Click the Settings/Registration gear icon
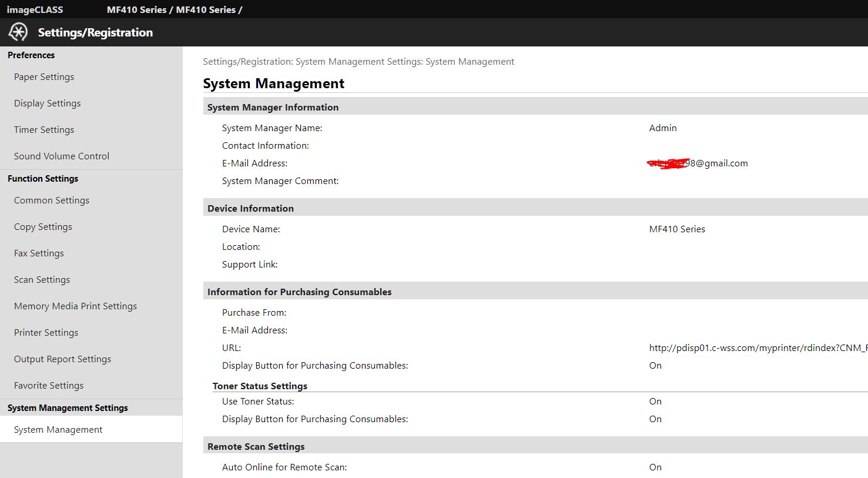This screenshot has height=478, width=868. pyautogui.click(x=18, y=32)
